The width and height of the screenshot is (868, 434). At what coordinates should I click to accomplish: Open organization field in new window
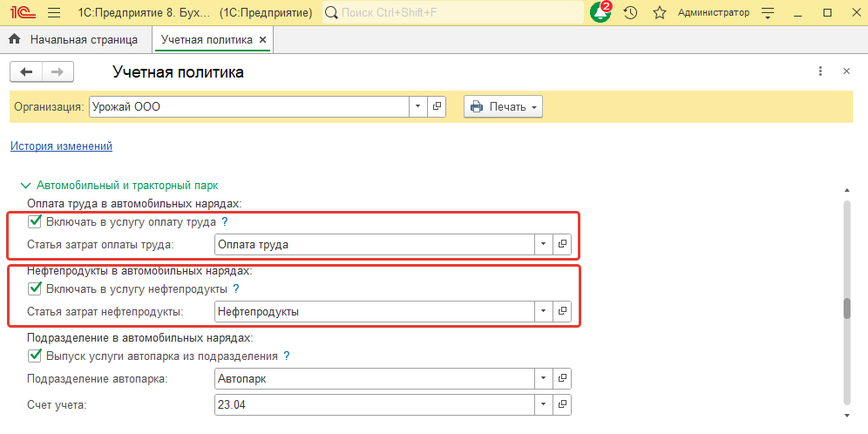point(437,106)
